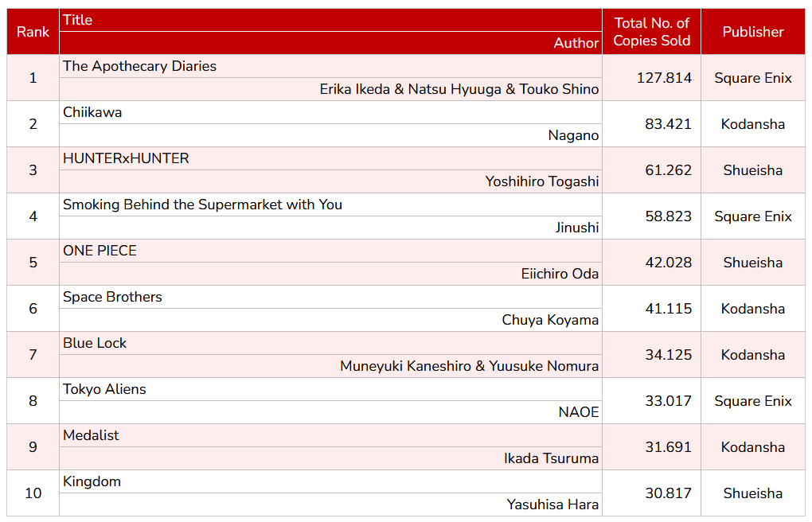Click Kodansha publisher in Space Brothers row

(x=753, y=308)
